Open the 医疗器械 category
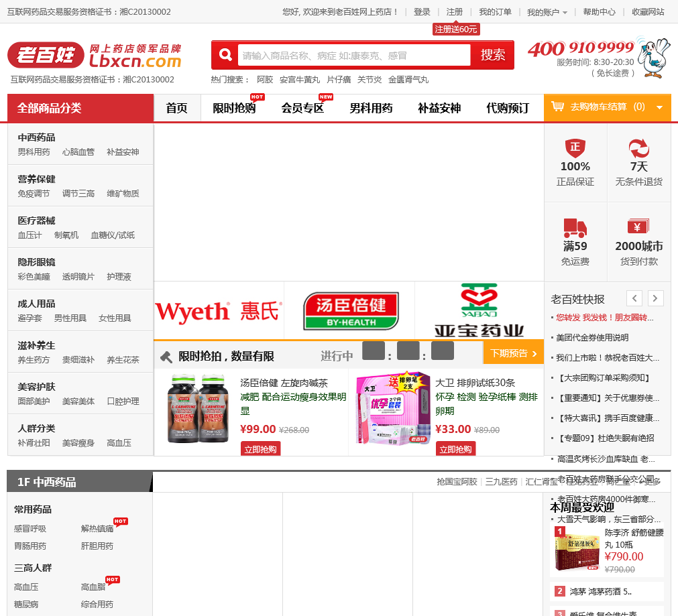Image resolution: width=678 pixels, height=616 pixels. (x=36, y=221)
